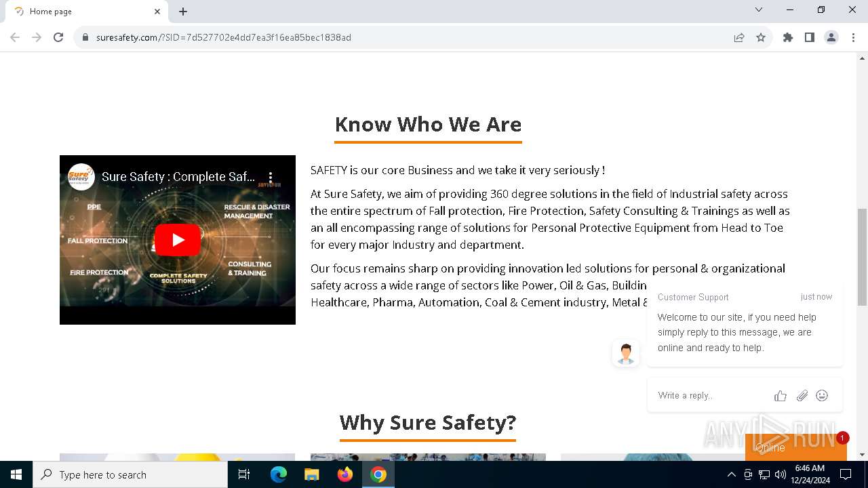Image resolution: width=868 pixels, height=488 pixels.
Task: Show hidden system tray icons
Action: tap(731, 474)
